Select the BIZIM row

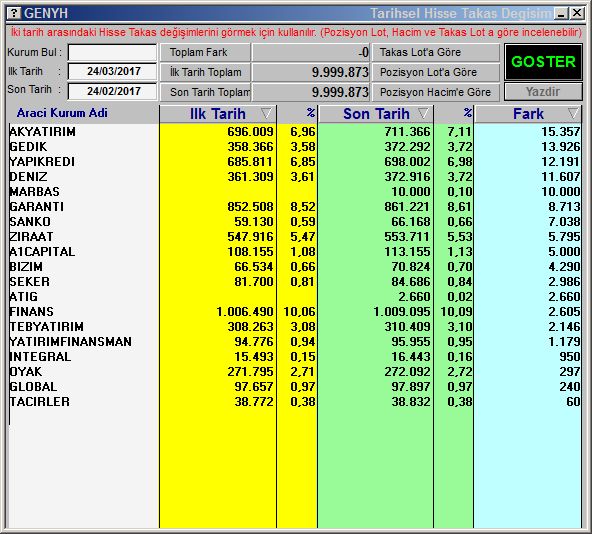295,267
